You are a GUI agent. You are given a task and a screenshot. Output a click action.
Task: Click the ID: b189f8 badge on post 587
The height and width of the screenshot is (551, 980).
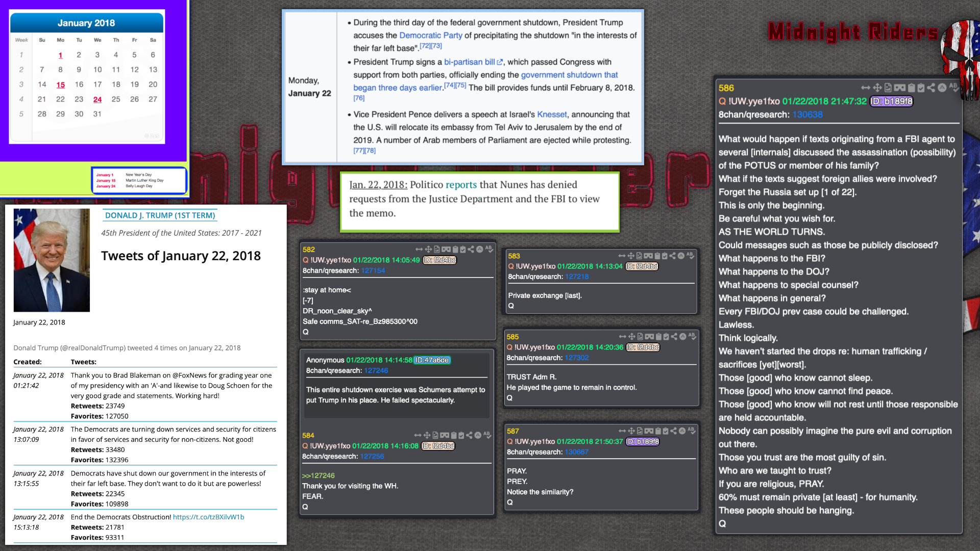pos(643,442)
